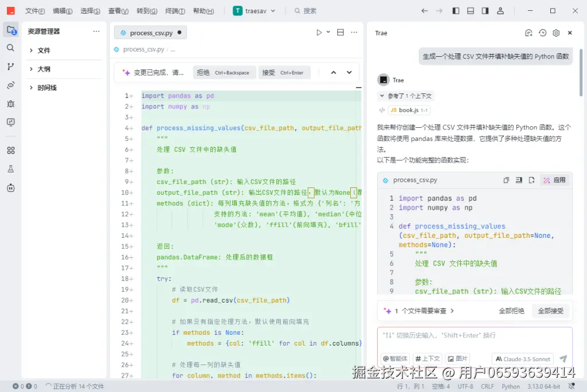Open the terminal panel icon in activity bar

[11, 122]
